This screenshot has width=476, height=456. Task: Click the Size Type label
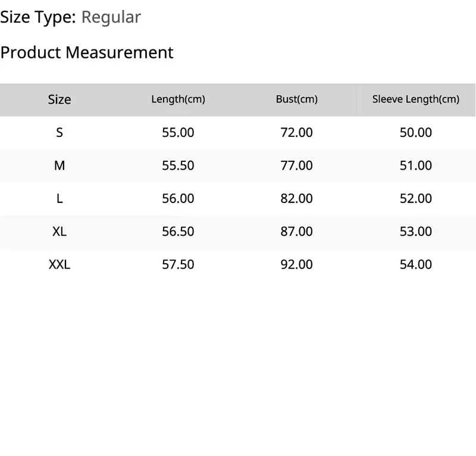[x=38, y=17]
